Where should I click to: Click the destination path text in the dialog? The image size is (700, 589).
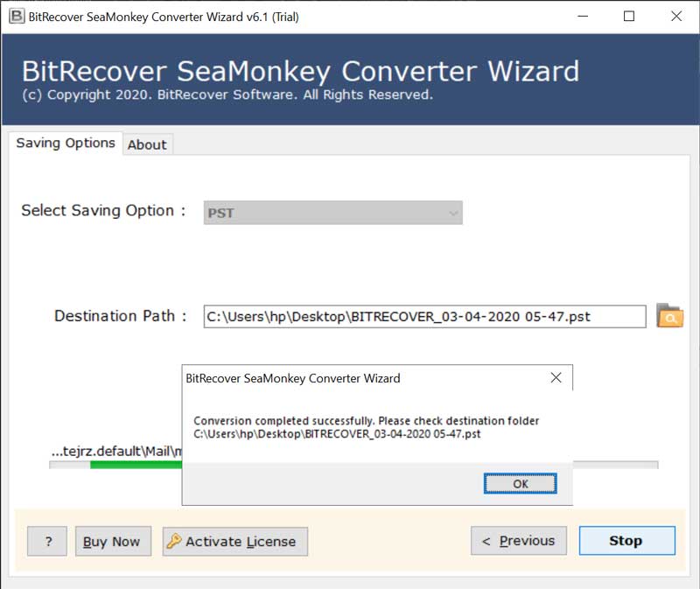pyautogui.click(x=337, y=434)
